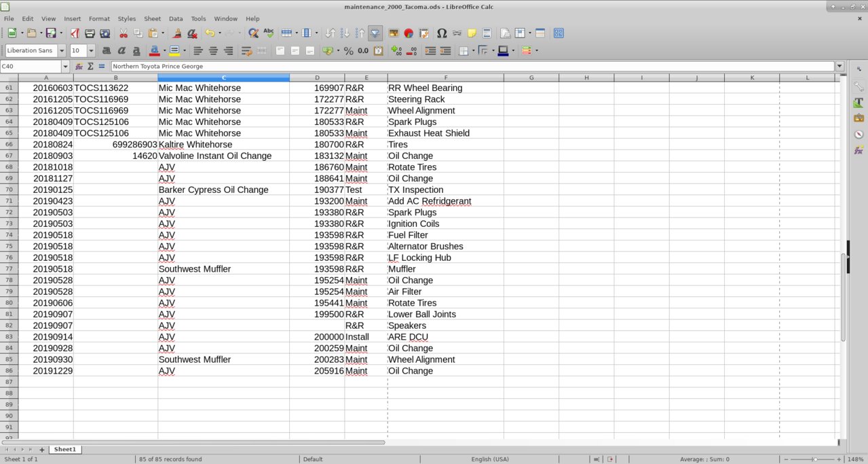Toggle Print Preview

(105, 33)
